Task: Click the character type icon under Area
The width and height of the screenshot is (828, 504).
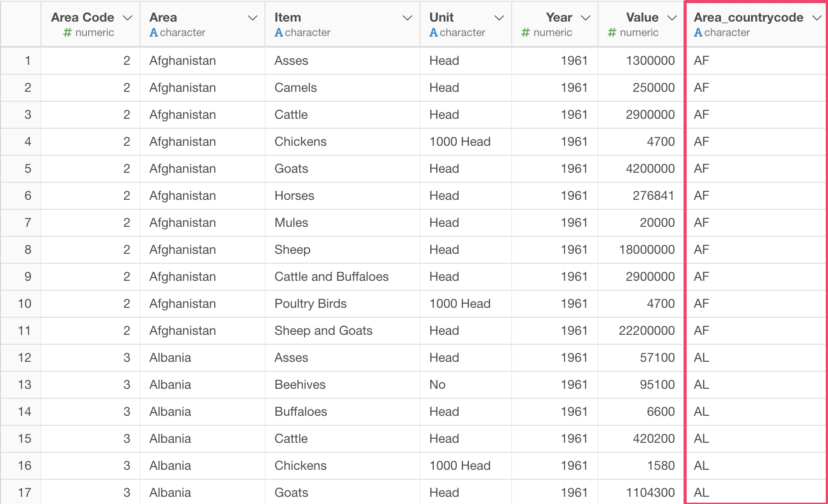Action: [153, 32]
